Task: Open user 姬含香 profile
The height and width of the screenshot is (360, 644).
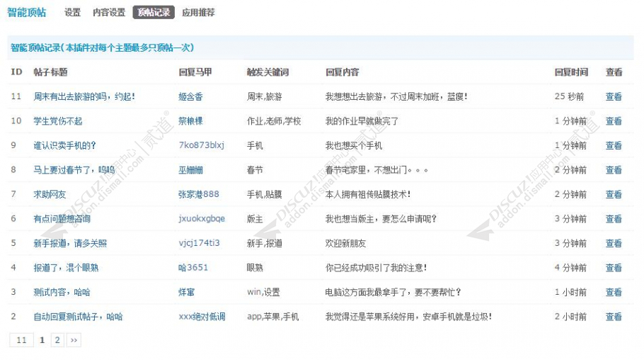Action: pyautogui.click(x=190, y=96)
